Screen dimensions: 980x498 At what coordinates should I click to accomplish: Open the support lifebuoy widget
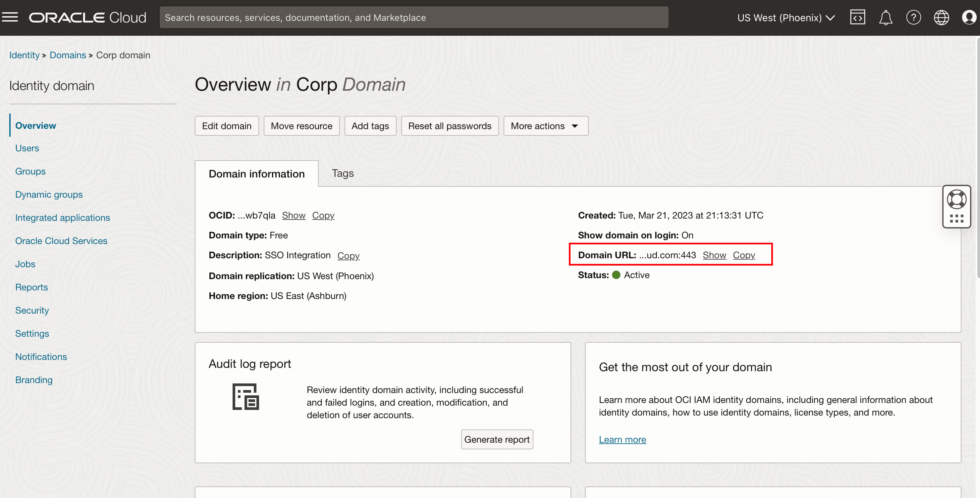click(x=956, y=200)
